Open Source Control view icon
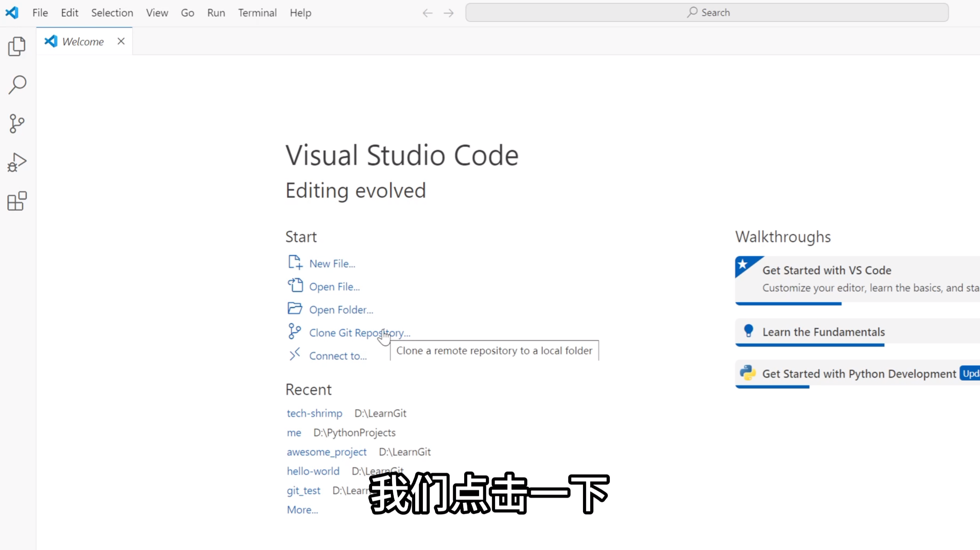The height and width of the screenshot is (550, 980). pos(17,123)
